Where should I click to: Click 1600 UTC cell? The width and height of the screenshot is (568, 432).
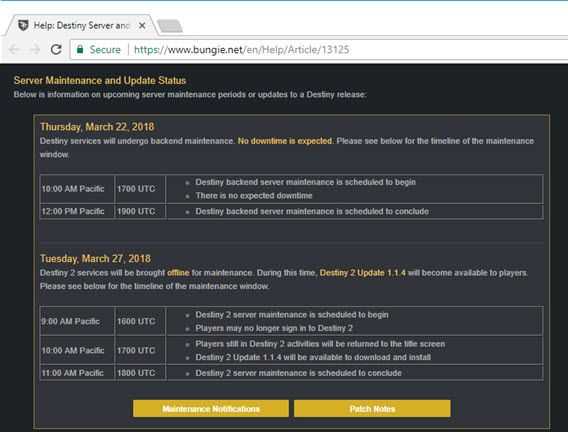(140, 321)
